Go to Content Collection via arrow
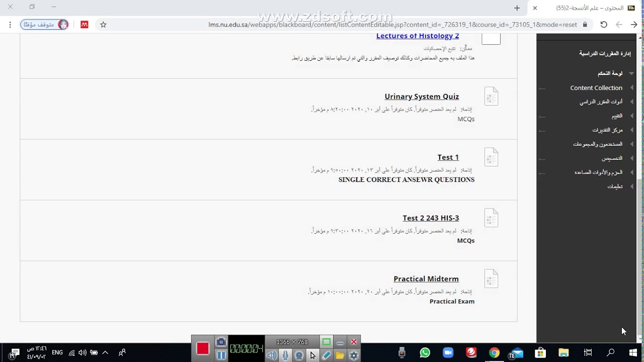The width and height of the screenshot is (644, 362). [x=542, y=88]
